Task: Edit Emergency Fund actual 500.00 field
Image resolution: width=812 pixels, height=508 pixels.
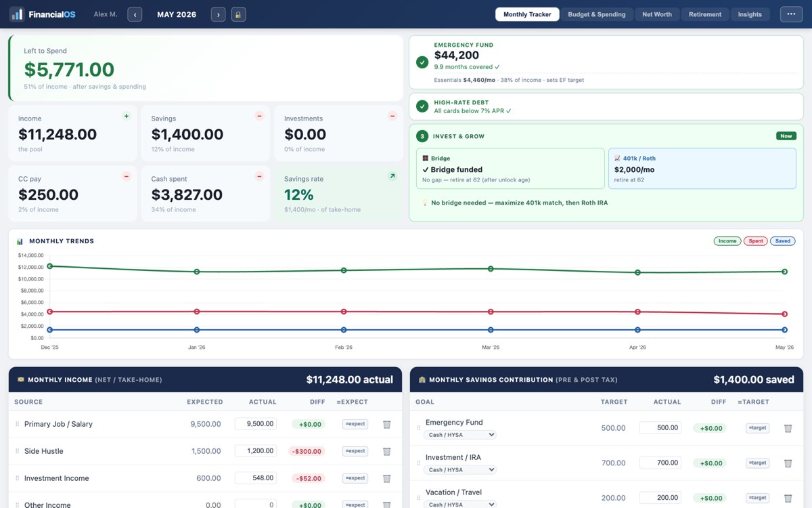Action: 660,428
